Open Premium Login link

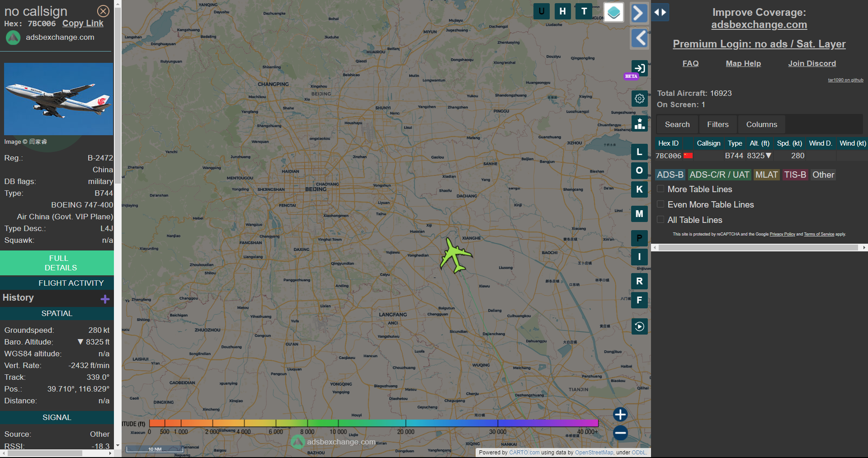759,44
